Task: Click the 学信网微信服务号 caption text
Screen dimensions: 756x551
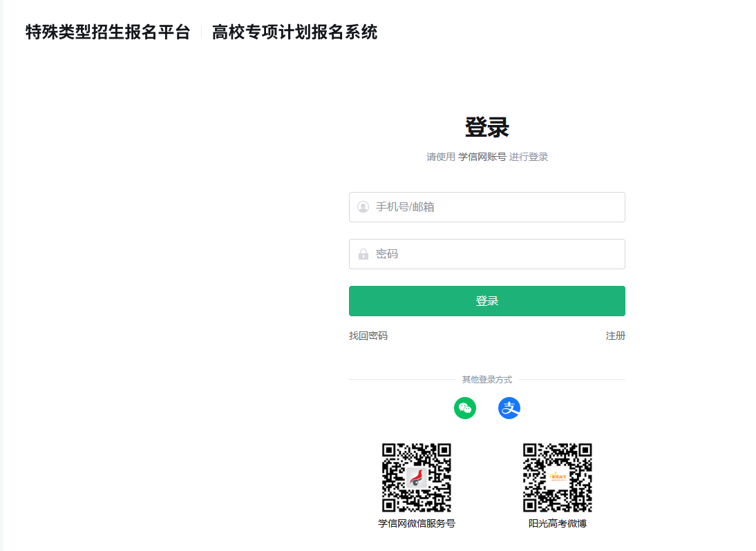Action: pos(417,523)
